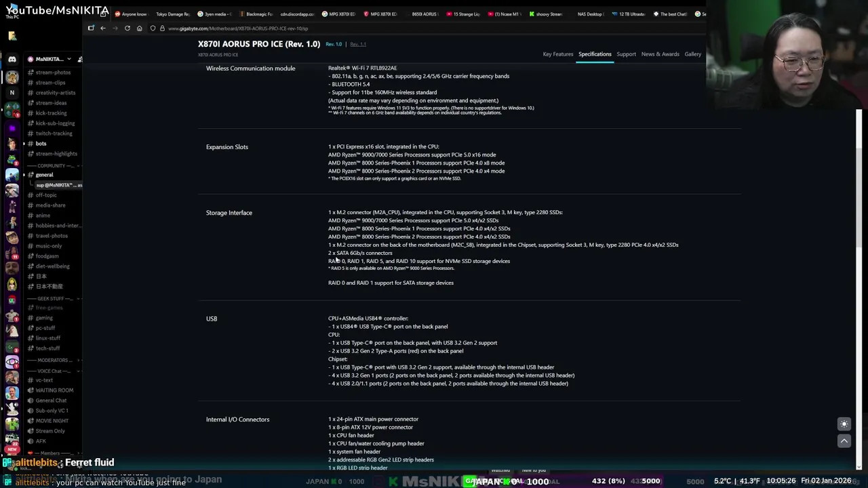Open the server invite people icon
The width and height of the screenshot is (868, 488).
(79, 59)
